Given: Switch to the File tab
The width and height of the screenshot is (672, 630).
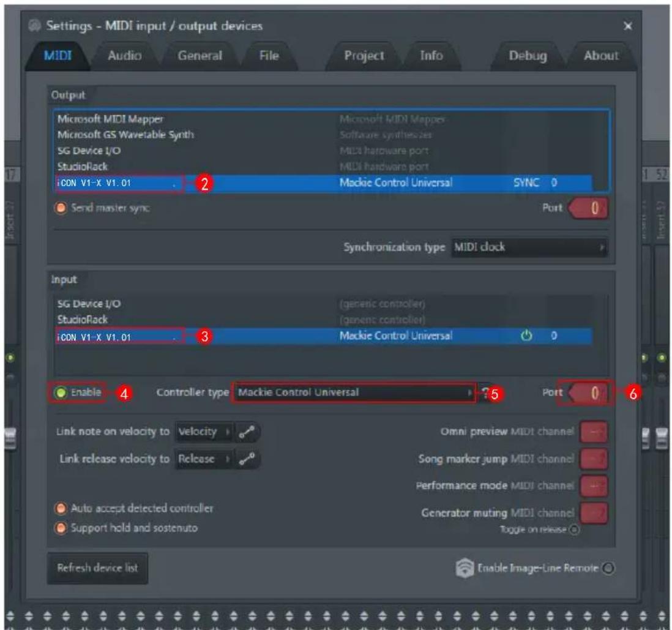Looking at the screenshot, I should click(x=269, y=56).
